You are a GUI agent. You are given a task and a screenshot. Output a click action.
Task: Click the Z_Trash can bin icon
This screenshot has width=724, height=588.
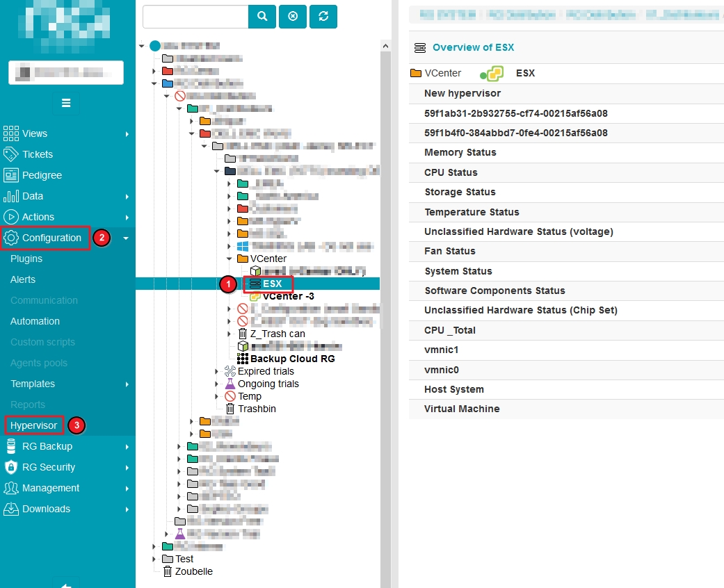click(242, 334)
